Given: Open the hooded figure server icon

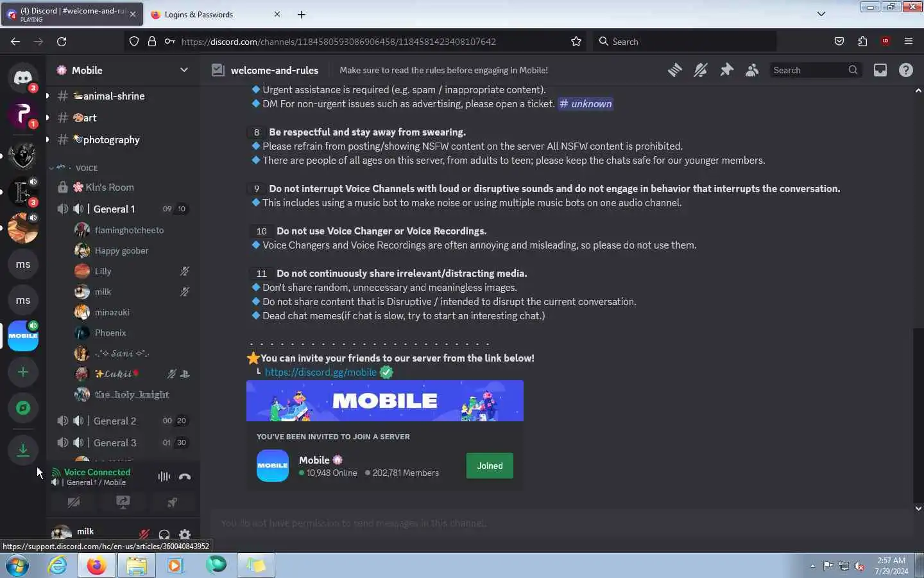Looking at the screenshot, I should click(23, 155).
